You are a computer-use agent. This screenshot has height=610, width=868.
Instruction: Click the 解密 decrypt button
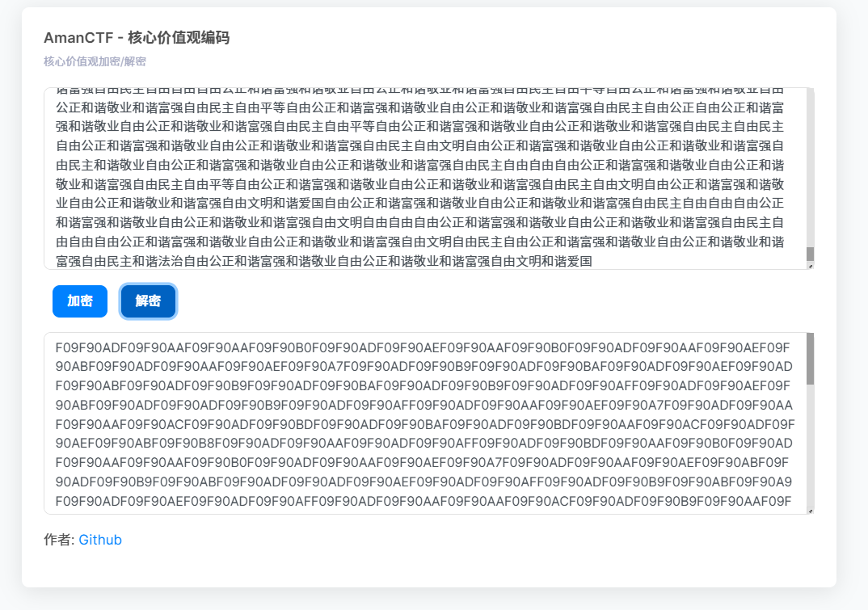[x=148, y=301]
